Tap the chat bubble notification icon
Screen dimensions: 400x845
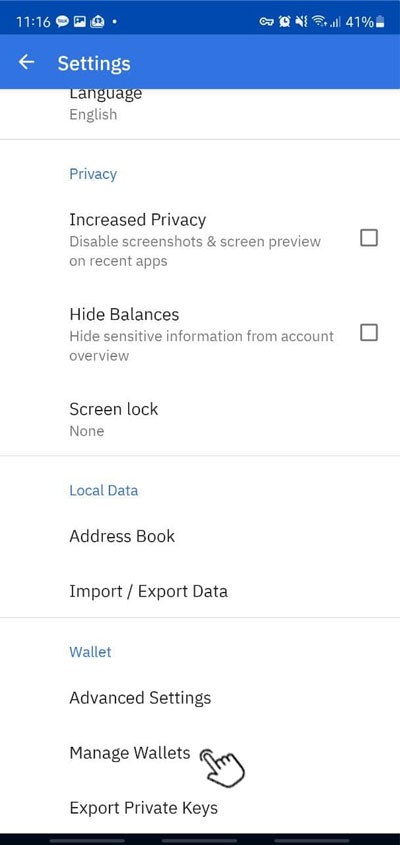(62, 22)
